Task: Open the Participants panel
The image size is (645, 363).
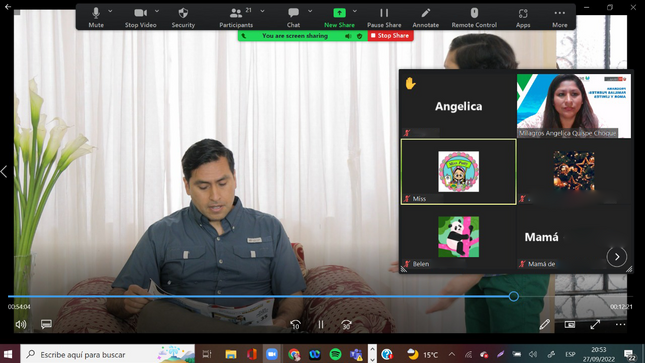Action: [236, 17]
